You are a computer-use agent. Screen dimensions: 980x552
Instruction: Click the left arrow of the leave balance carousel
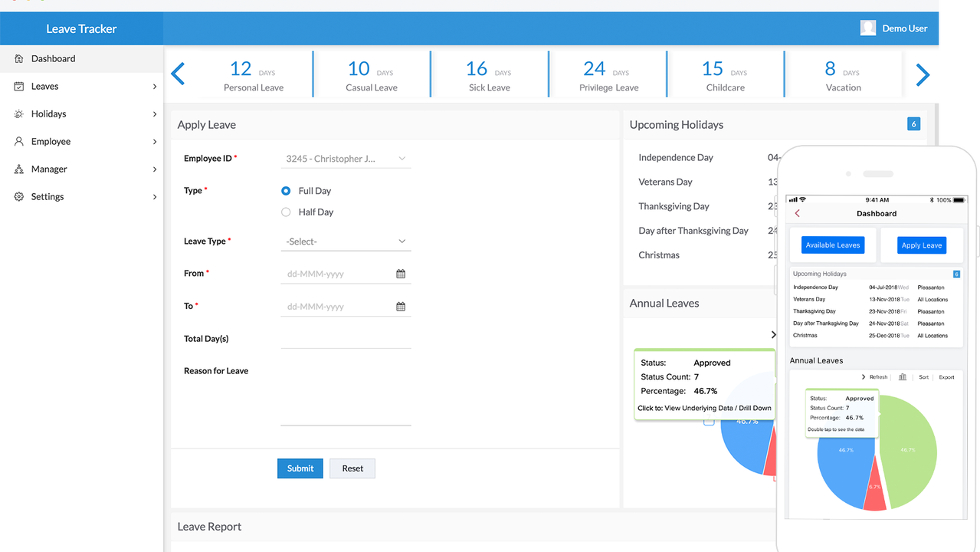(x=179, y=74)
